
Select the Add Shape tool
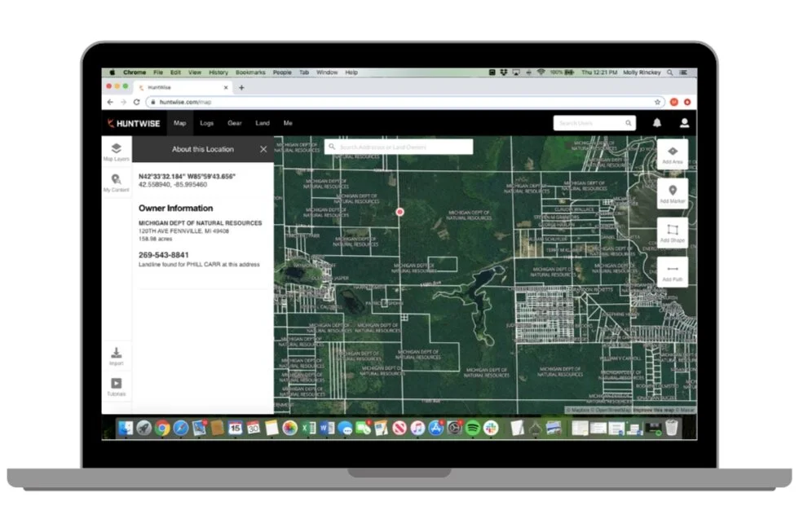click(x=672, y=232)
